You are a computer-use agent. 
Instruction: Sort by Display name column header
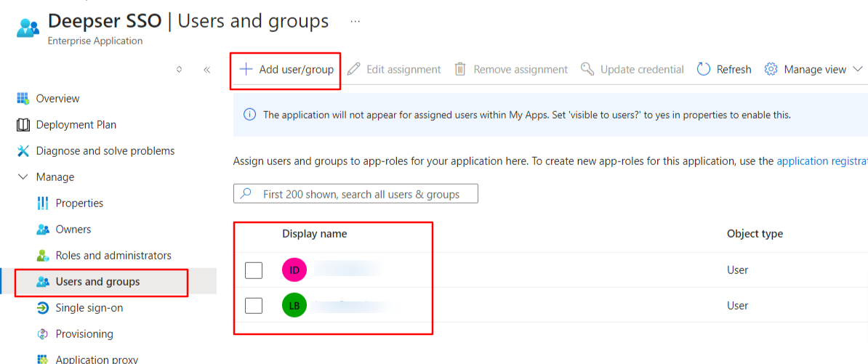coord(315,234)
